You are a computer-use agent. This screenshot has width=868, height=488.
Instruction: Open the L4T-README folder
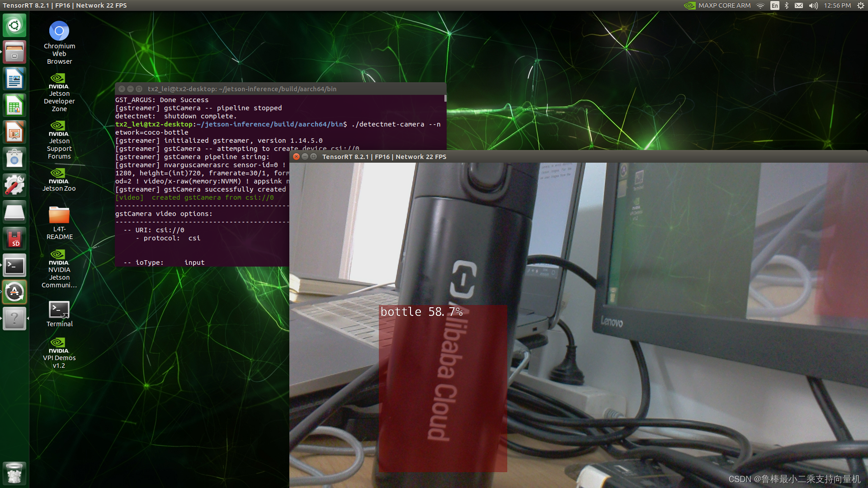click(x=59, y=223)
